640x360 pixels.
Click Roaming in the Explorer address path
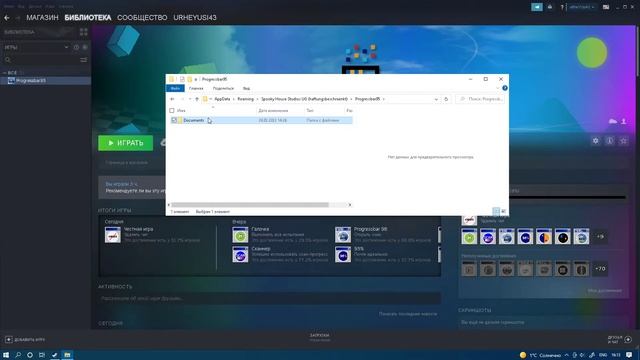245,99
